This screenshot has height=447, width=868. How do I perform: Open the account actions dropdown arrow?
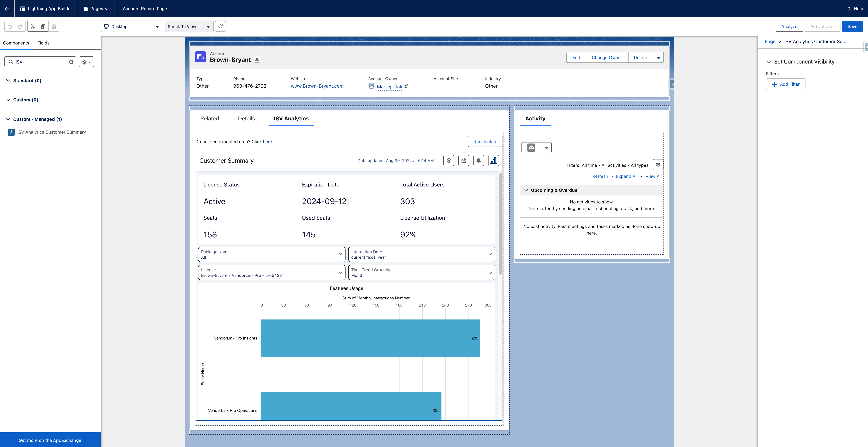(658, 58)
